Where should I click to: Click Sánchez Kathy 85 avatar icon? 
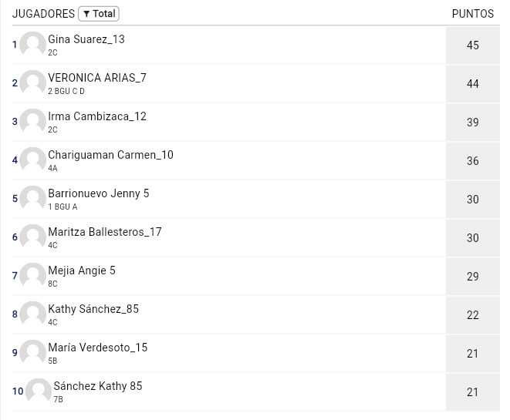click(x=38, y=391)
